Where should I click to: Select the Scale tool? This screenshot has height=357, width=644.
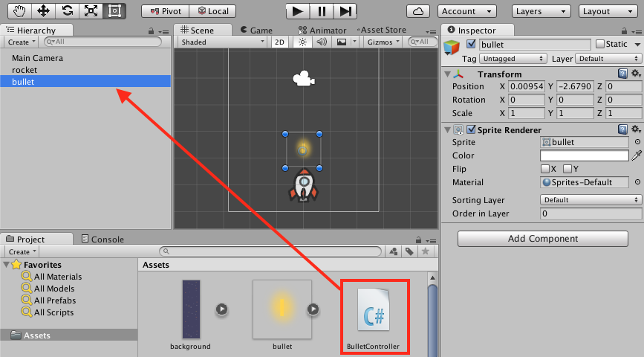pyautogui.click(x=91, y=10)
